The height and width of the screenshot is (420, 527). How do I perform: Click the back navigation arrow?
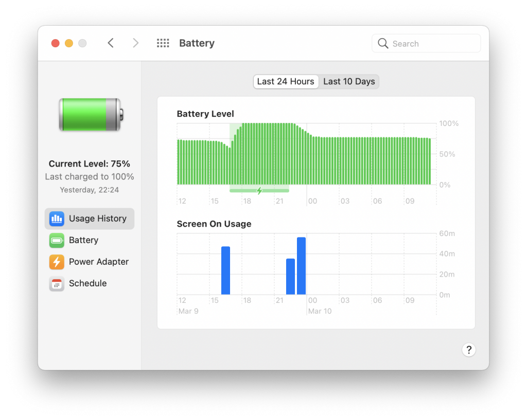[x=111, y=43]
